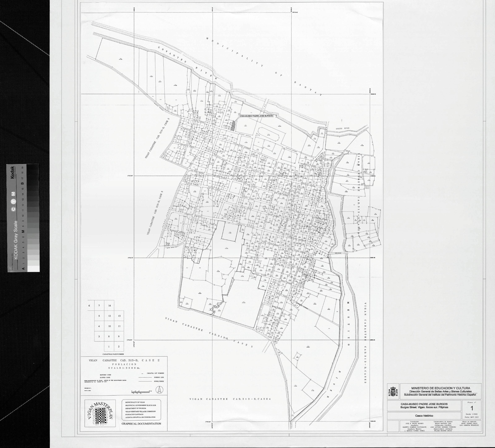The image size is (495, 448).
Task: Click cadastral page cell number 14
Action: tap(110, 305)
